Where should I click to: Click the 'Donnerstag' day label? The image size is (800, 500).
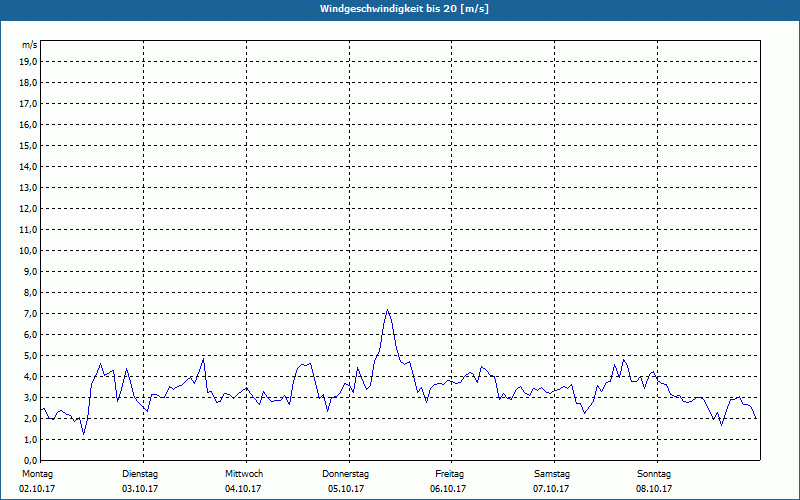tap(345, 474)
